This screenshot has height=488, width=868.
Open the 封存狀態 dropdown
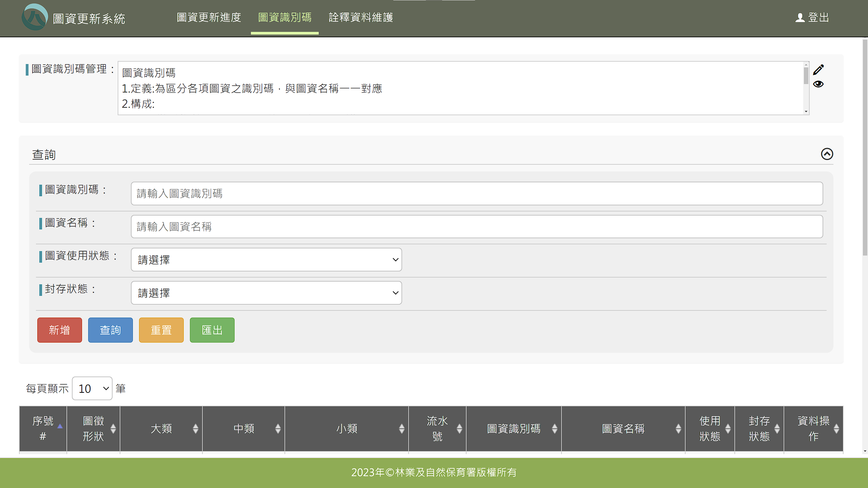(x=266, y=293)
